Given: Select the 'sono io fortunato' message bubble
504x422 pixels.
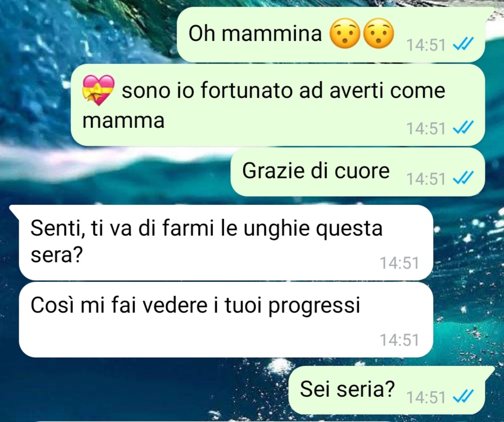Looking at the screenshot, I should (x=278, y=105).
